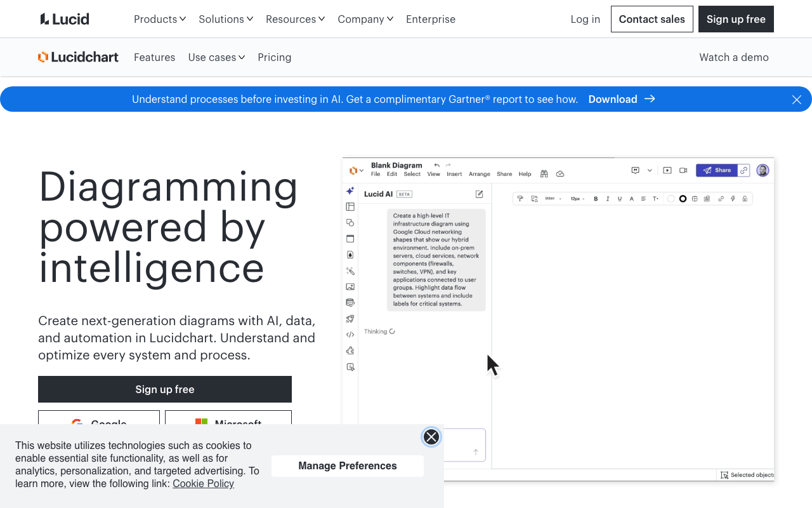Expand the Resources dropdown
Viewport: 812px width, 508px height.
296,19
